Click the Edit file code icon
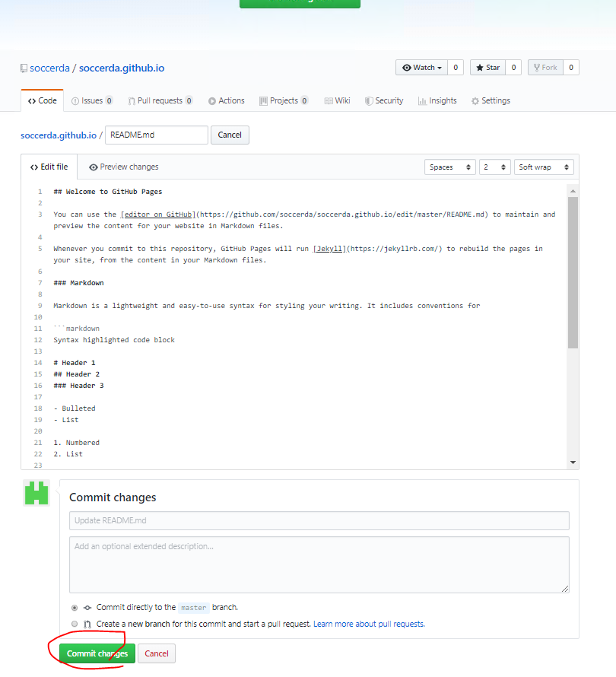Screen dimensions: 616x677 34,167
